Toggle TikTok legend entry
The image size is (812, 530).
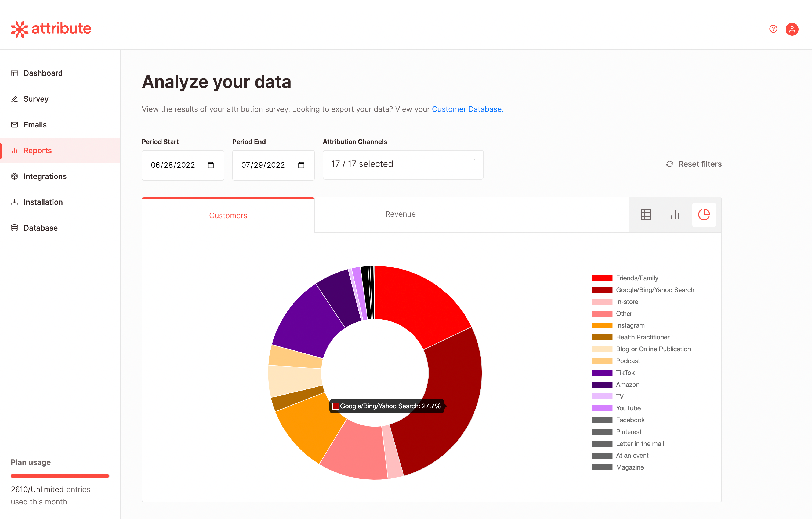point(613,373)
